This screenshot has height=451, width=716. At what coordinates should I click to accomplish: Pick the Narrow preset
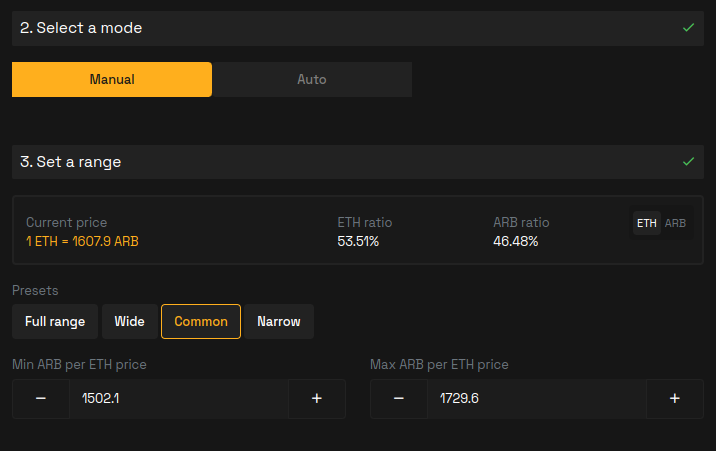pyautogui.click(x=279, y=321)
